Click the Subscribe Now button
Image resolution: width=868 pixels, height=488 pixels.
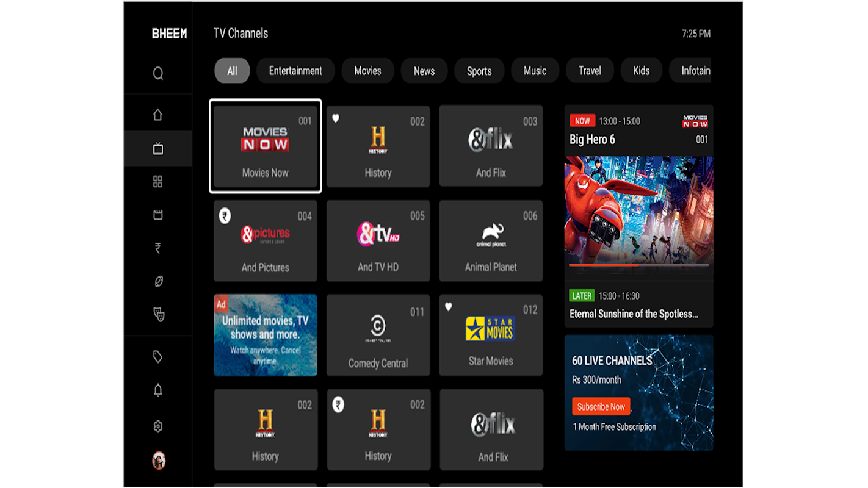(601, 406)
